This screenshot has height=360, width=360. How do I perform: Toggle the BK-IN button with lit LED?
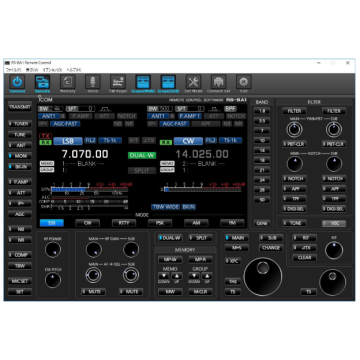pyautogui.click(x=20, y=166)
